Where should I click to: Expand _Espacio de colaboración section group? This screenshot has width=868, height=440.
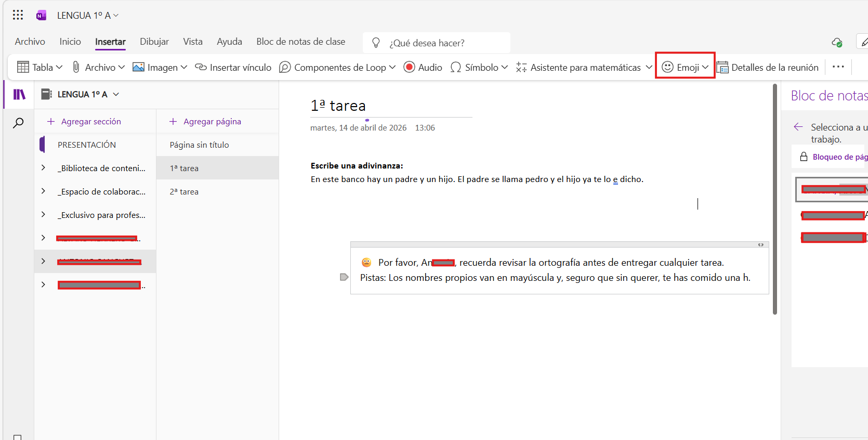tap(43, 191)
